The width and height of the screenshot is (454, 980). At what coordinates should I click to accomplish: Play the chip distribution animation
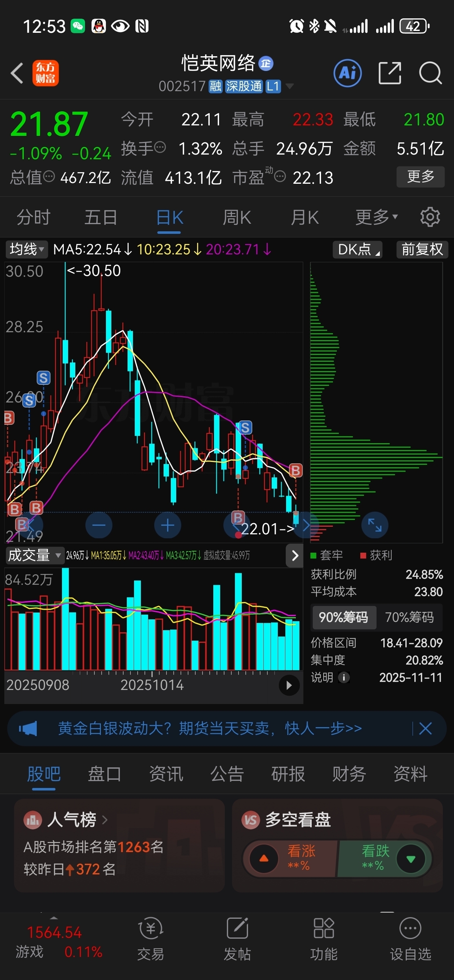point(289,685)
